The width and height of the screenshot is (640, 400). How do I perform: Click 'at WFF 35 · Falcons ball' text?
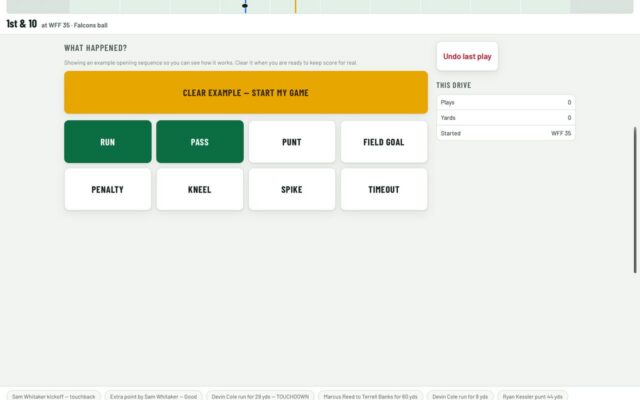tap(74, 25)
